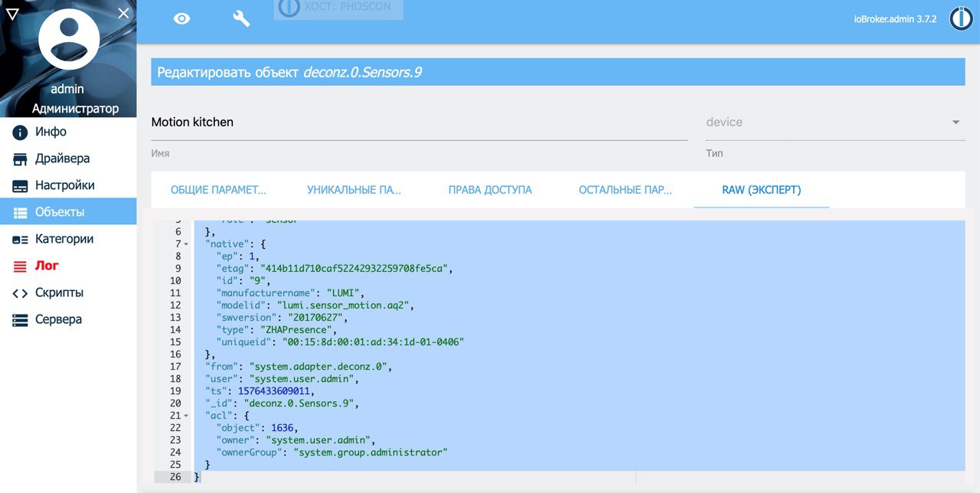980x493 pixels.
Task: Click the "_id": "deconz.0.Sensors.9" line
Action: [282, 403]
